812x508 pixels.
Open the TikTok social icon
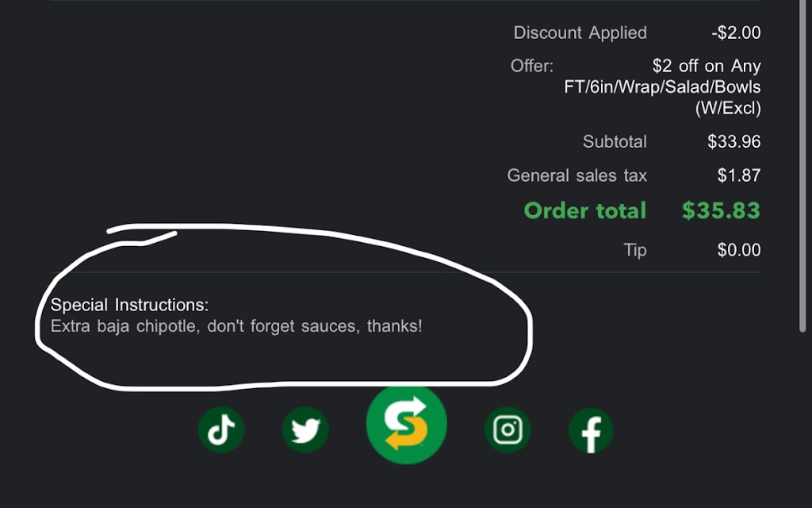click(x=221, y=430)
